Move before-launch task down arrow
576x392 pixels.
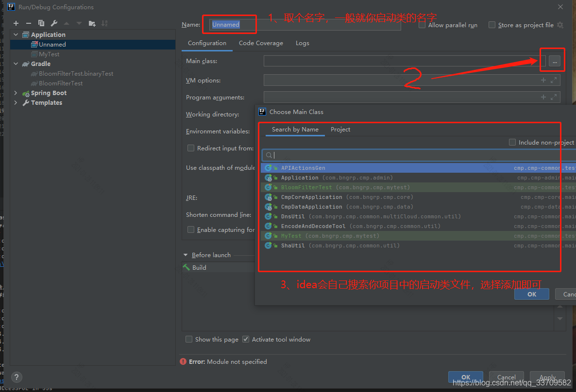(x=560, y=318)
